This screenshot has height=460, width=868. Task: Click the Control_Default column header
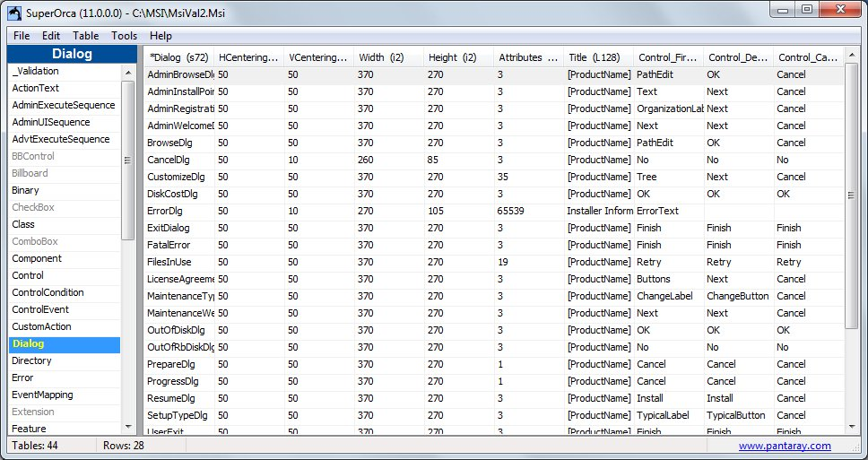(x=739, y=57)
